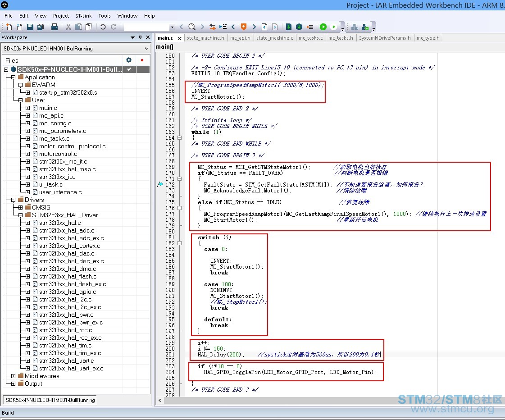Toggle code fold marker at line 182
The height and width of the screenshot is (420, 505).
[x=180, y=243]
